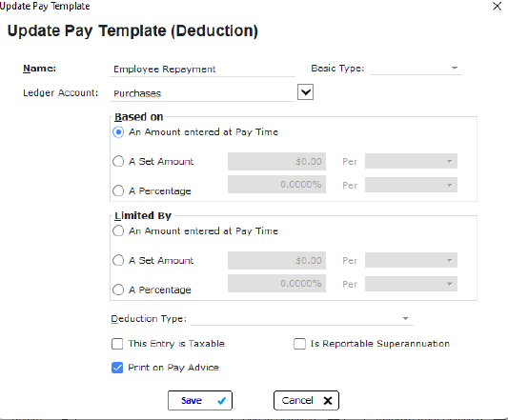This screenshot has height=420, width=508.
Task: Click the 'Deduction Type:' label
Action: point(149,319)
